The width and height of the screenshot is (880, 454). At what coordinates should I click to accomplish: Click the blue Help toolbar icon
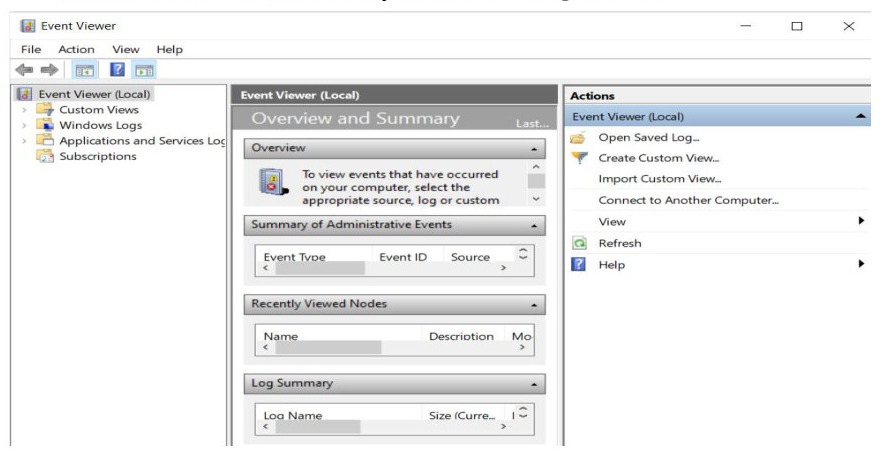click(x=117, y=70)
